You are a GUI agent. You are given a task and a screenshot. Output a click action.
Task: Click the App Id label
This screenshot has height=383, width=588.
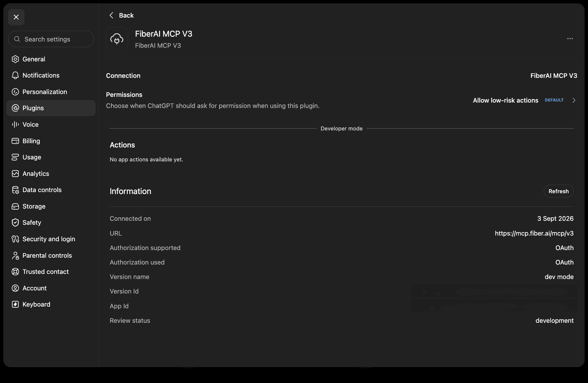[119, 306]
